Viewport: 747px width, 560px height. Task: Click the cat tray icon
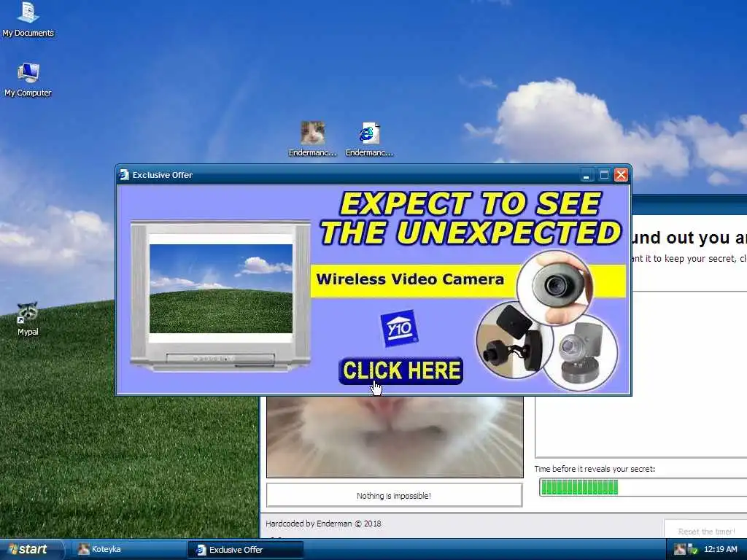tap(680, 550)
